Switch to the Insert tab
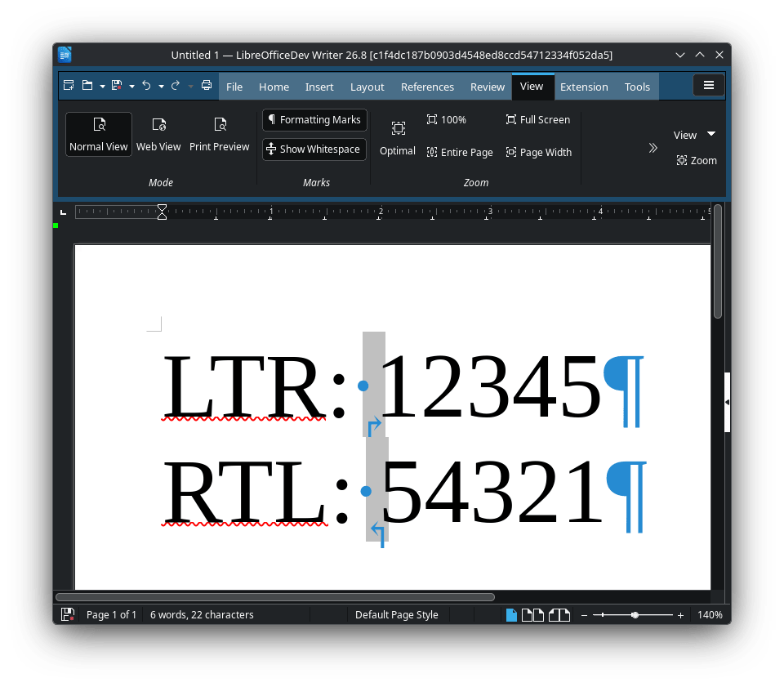This screenshot has height=687, width=784. point(319,87)
